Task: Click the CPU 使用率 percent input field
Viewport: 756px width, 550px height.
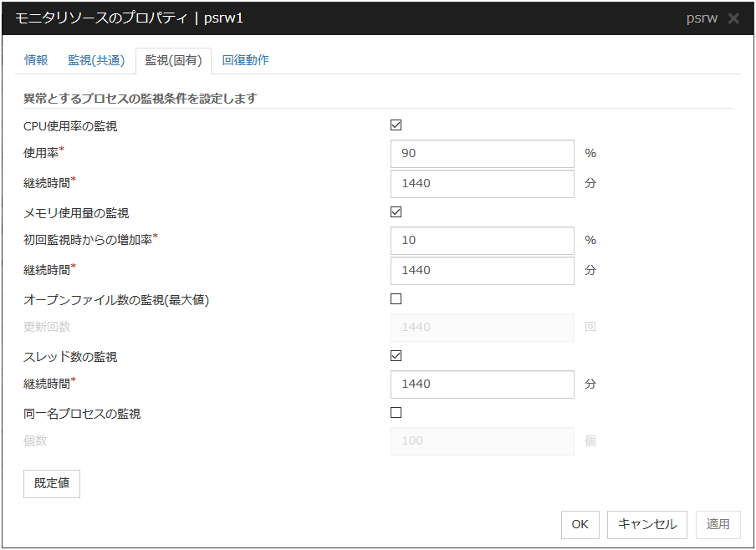Action: click(x=482, y=154)
